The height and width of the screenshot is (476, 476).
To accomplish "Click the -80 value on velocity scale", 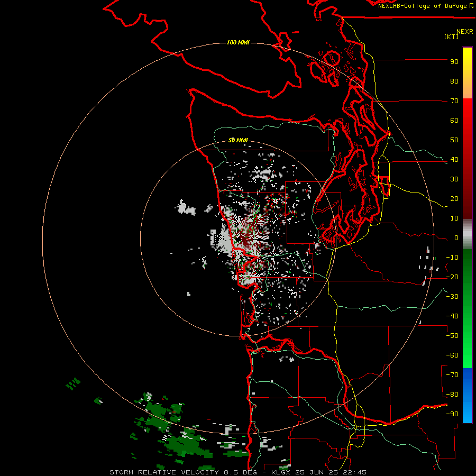I will point(452,395).
